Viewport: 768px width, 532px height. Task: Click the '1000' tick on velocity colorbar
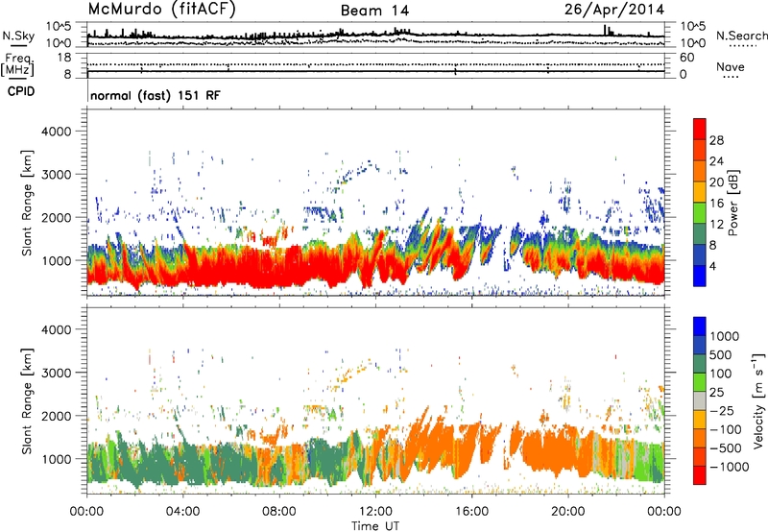[x=725, y=336]
